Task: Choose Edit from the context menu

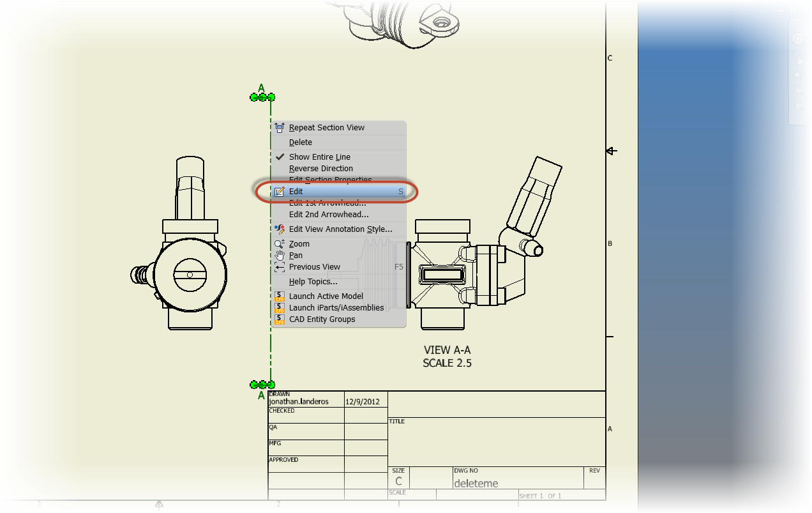Action: pyautogui.click(x=296, y=191)
